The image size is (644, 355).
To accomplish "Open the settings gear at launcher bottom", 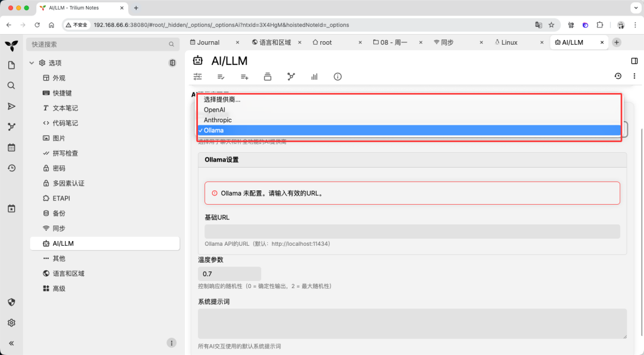I will point(11,323).
